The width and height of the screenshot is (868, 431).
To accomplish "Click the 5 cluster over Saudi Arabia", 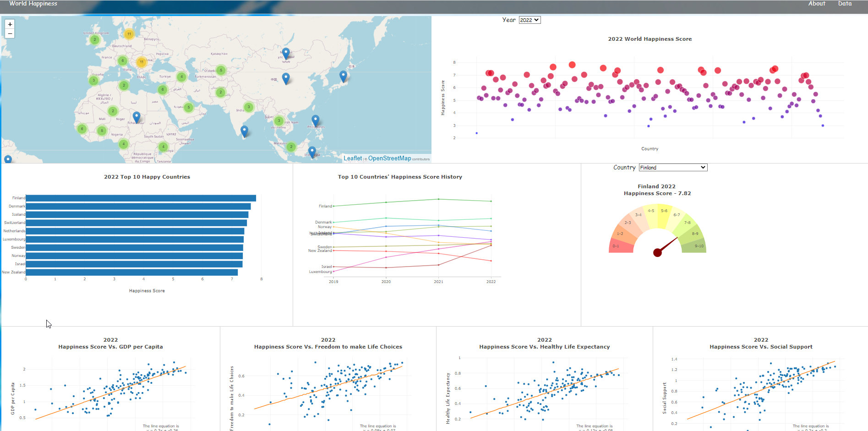I will click(x=188, y=107).
